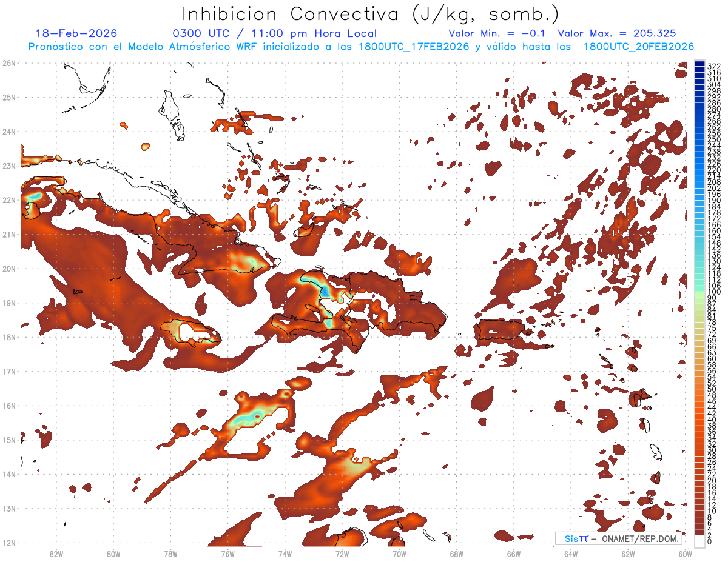Click the 'SisTT - ONAMET/REP.DOM.' credit box

click(x=618, y=538)
